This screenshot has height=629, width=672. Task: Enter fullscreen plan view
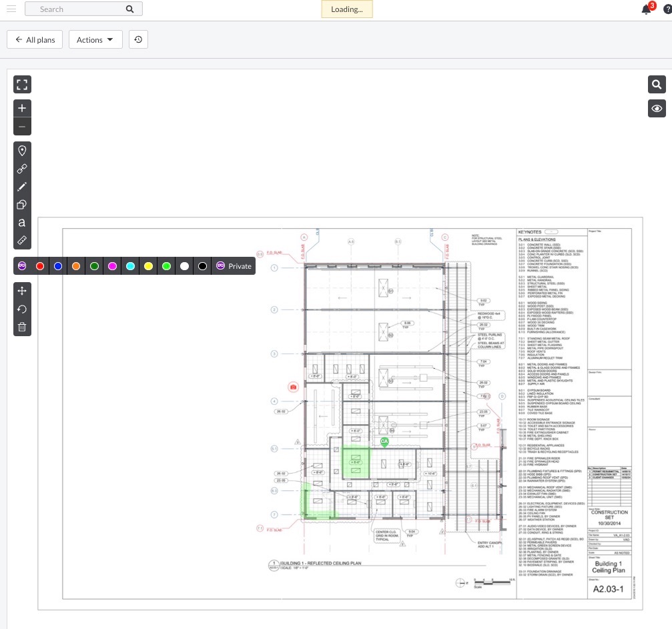(22, 85)
